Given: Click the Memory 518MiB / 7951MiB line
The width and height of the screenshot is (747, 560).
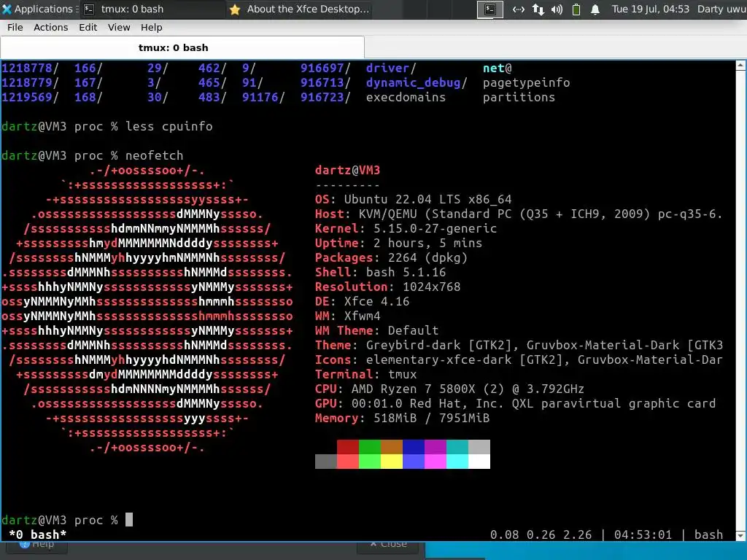Looking at the screenshot, I should click(x=403, y=418).
